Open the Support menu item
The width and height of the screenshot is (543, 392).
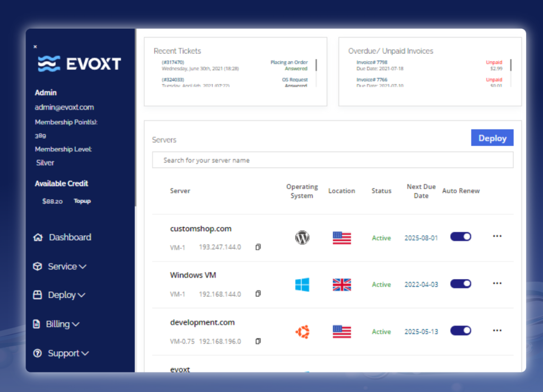[64, 353]
